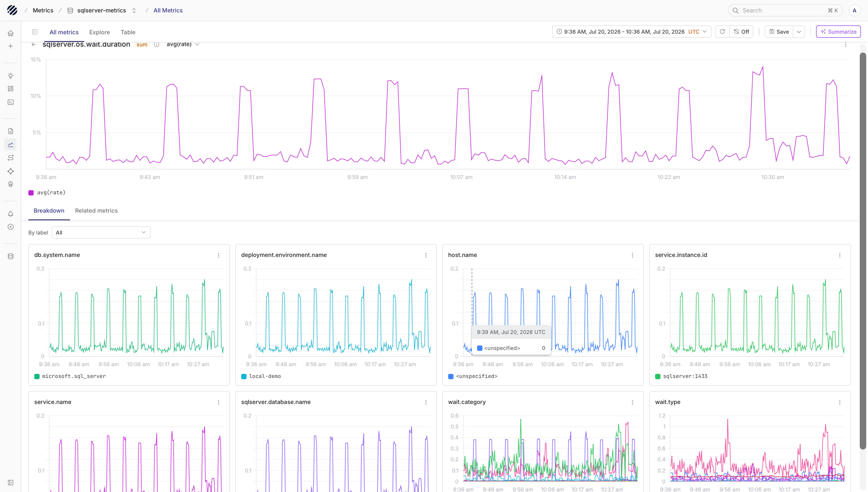Switch to the Table tab

[128, 32]
